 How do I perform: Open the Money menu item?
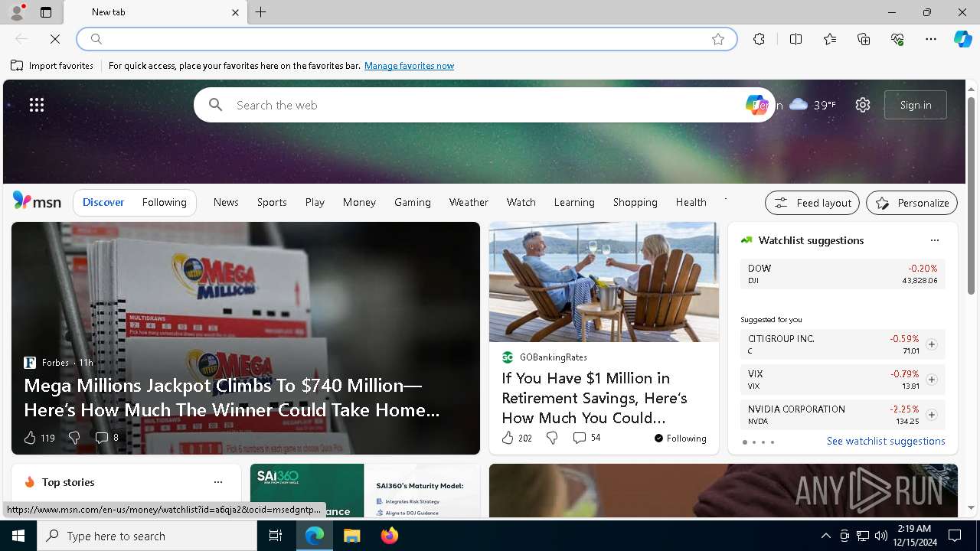[x=359, y=202]
